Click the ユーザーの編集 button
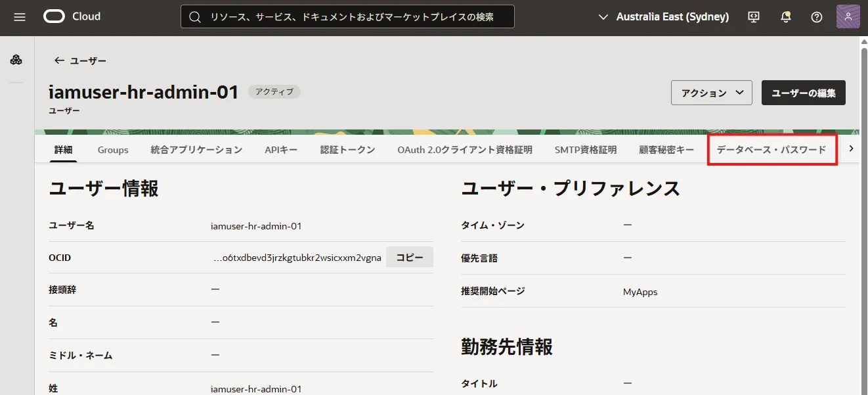This screenshot has width=868, height=395. pyautogui.click(x=803, y=93)
